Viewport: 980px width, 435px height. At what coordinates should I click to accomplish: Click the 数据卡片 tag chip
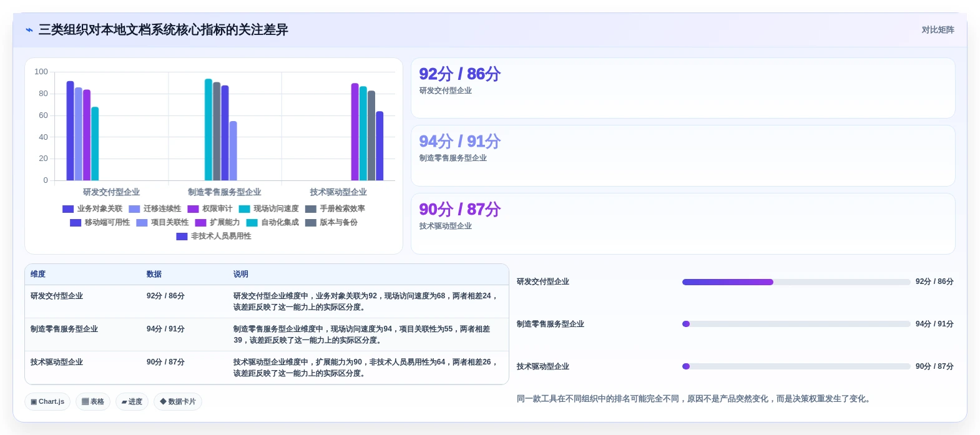tap(178, 401)
